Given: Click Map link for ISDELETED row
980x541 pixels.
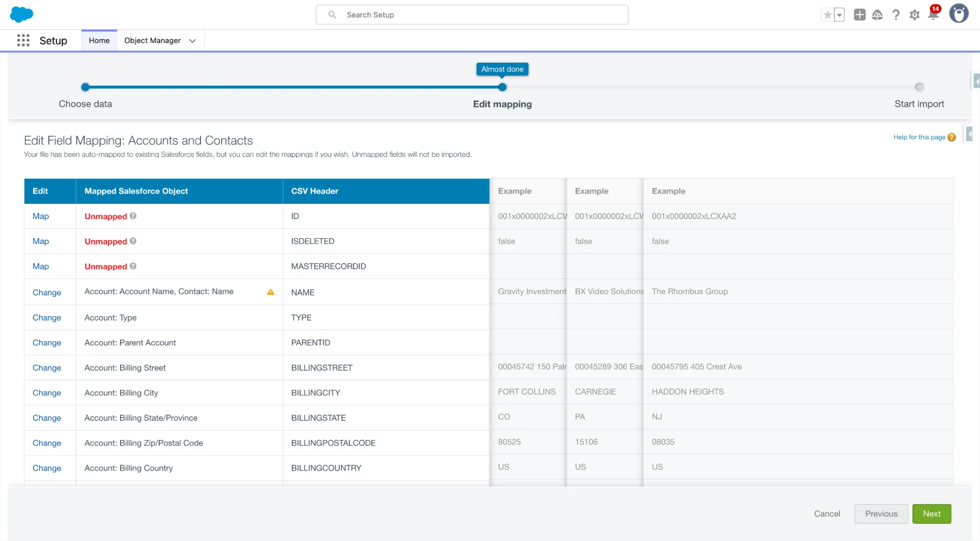Looking at the screenshot, I should [41, 241].
